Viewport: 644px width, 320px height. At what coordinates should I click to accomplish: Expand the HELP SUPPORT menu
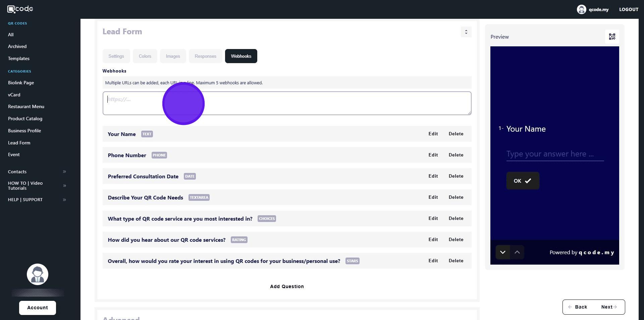click(64, 200)
